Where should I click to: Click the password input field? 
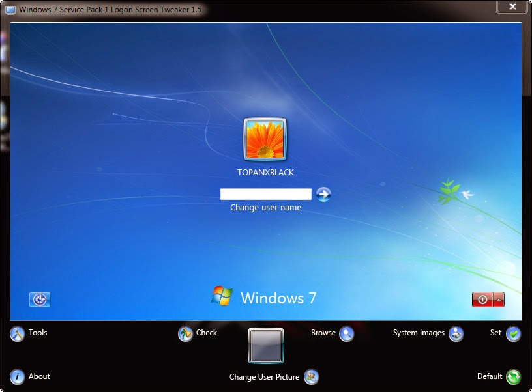click(x=265, y=194)
